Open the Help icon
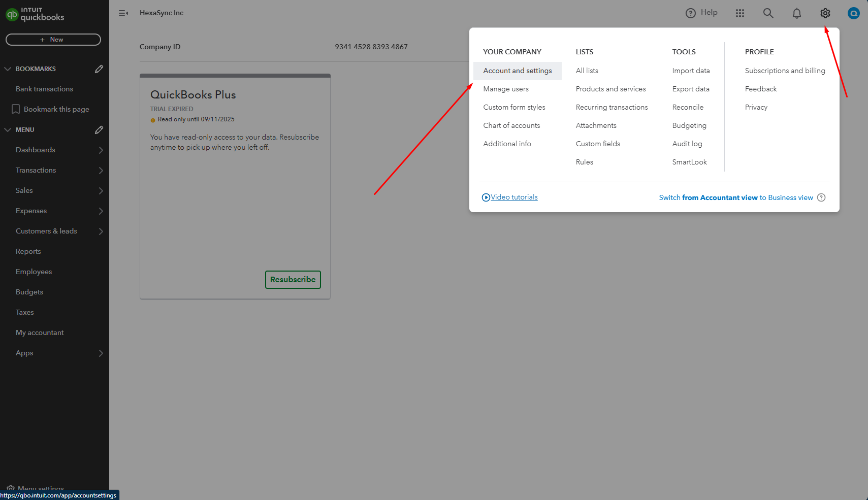The width and height of the screenshot is (868, 500). coord(690,13)
